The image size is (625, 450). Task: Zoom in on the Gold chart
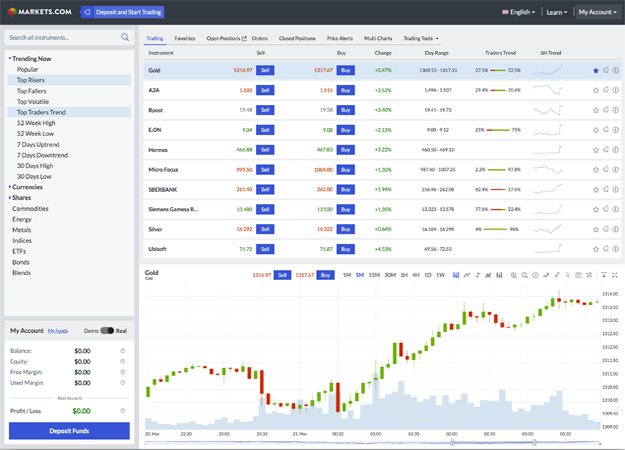click(514, 275)
